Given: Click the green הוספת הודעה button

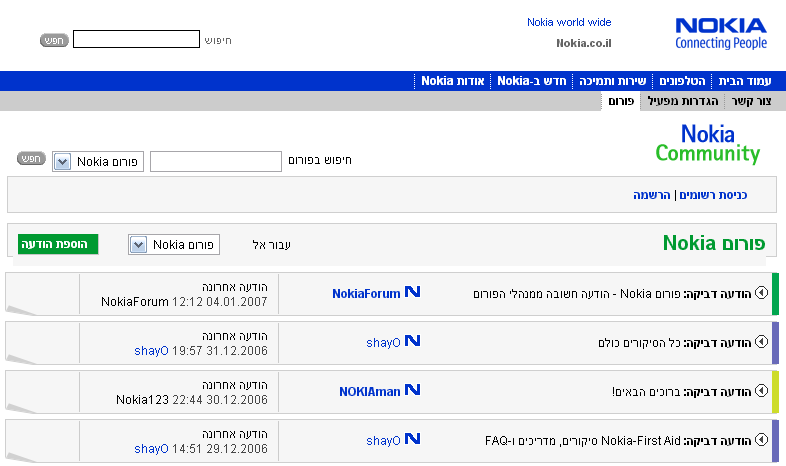Looking at the screenshot, I should (58, 244).
